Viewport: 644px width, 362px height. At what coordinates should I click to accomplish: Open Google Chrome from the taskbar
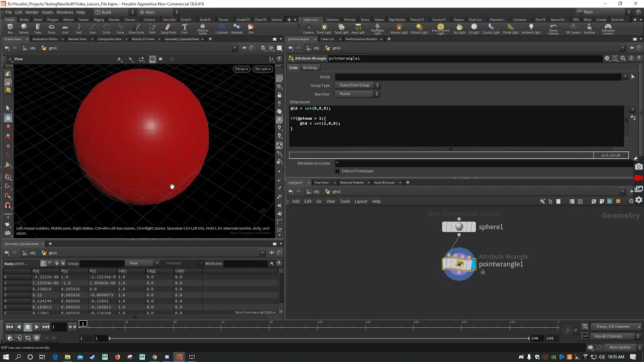tap(154, 357)
